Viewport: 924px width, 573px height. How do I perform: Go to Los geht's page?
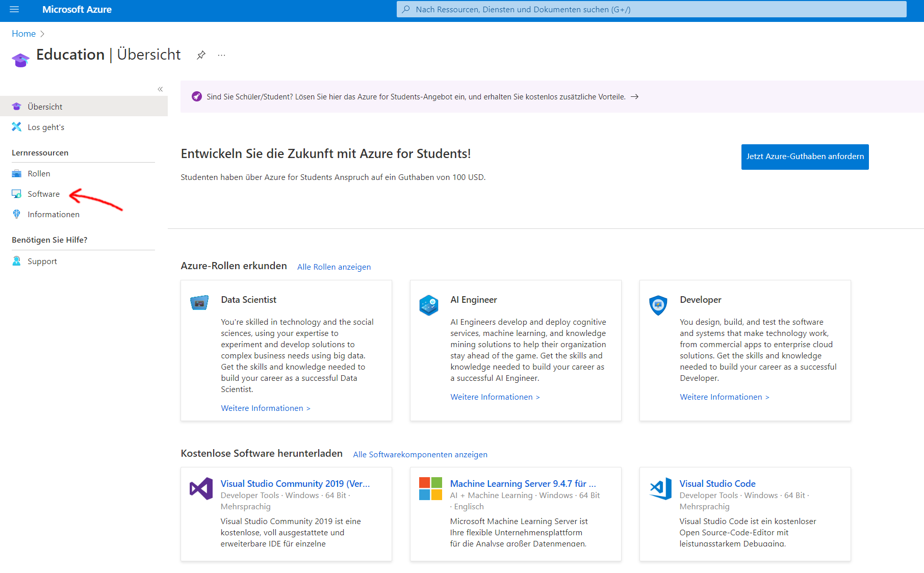point(46,127)
